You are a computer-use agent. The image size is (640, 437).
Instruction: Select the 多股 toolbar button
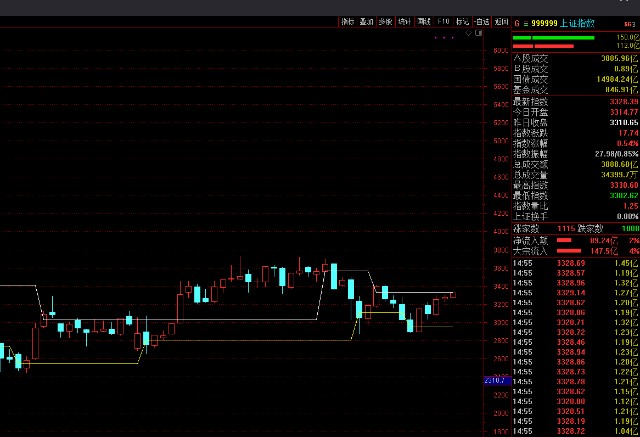[x=385, y=21]
